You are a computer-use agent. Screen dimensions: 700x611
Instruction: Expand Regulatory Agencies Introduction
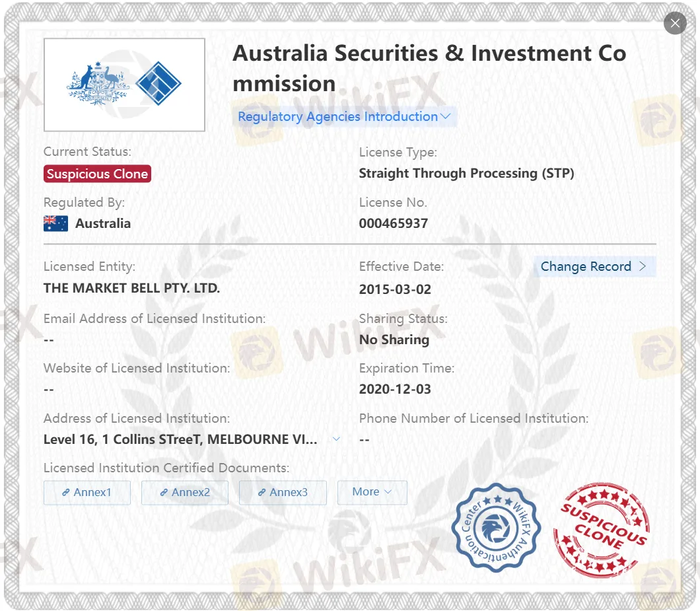344,116
